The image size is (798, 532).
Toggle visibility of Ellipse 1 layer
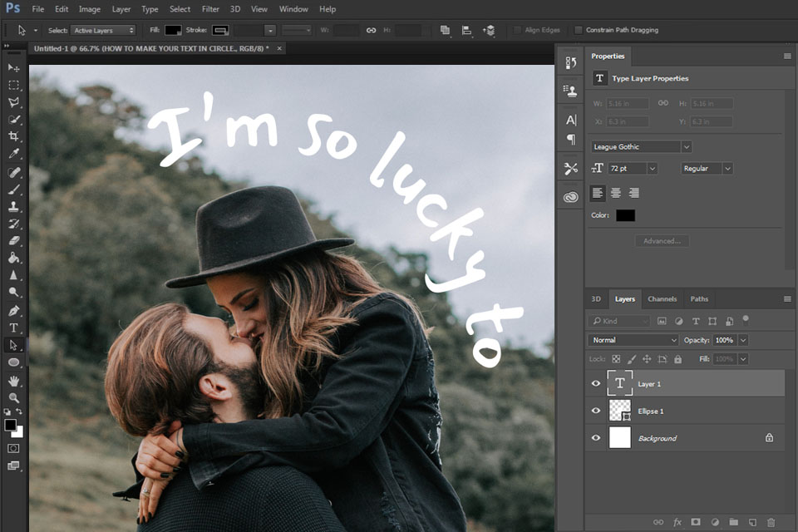point(595,411)
